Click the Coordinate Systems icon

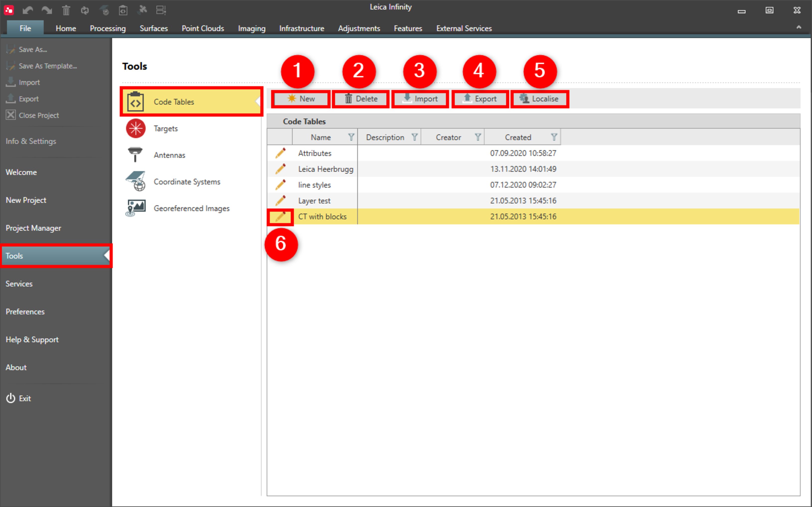point(135,181)
